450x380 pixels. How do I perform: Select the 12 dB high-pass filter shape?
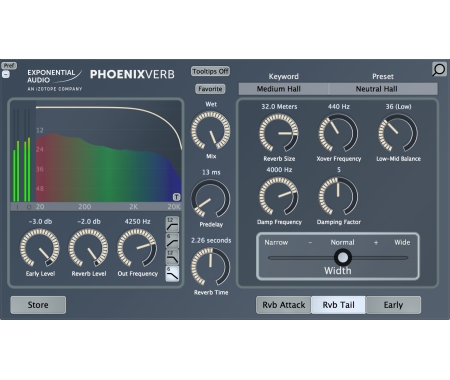click(172, 224)
